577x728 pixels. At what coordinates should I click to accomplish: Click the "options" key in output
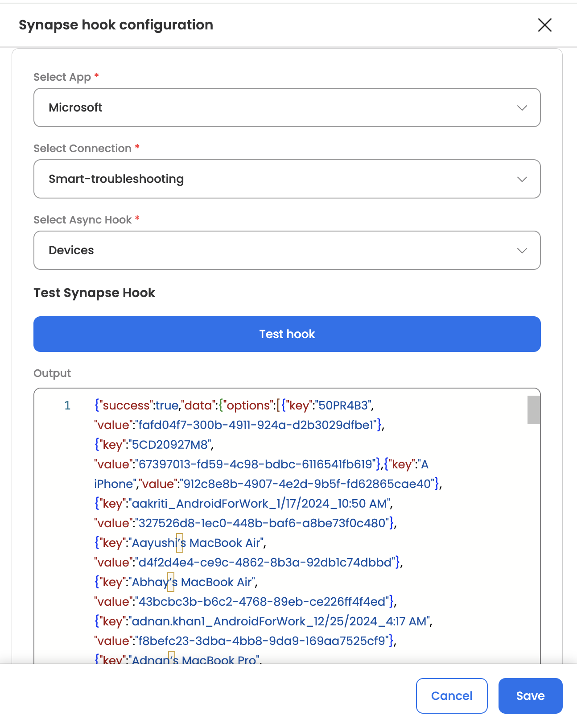point(248,405)
